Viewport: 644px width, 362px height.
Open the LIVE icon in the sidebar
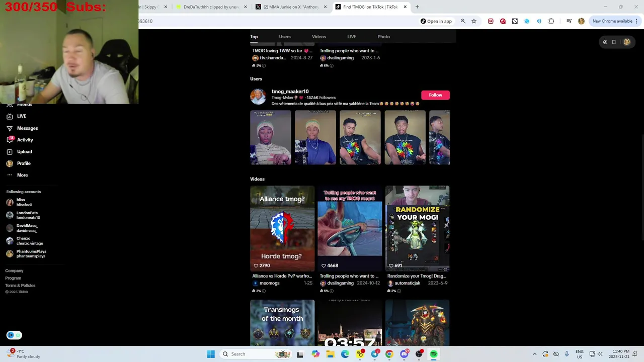tap(10, 116)
